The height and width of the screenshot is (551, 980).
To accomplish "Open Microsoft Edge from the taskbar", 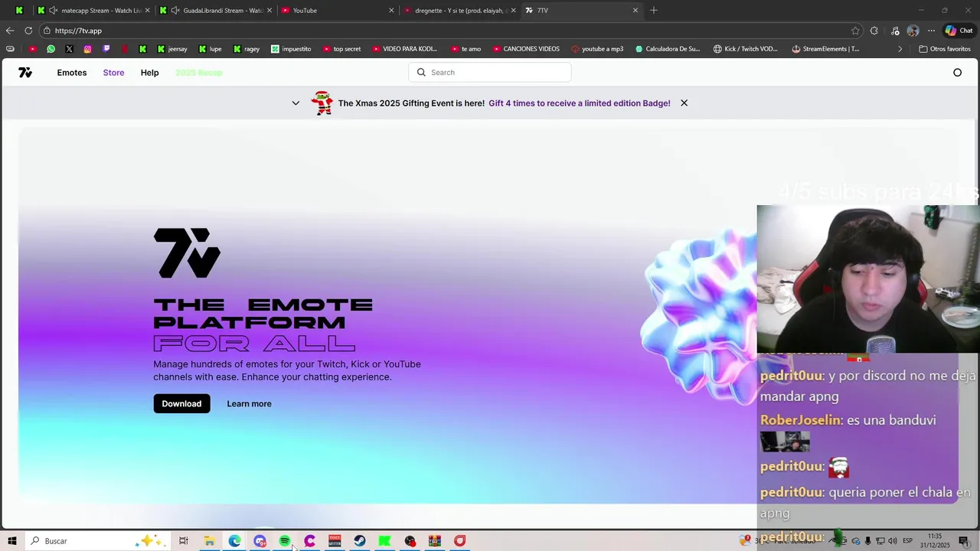I will point(234,541).
